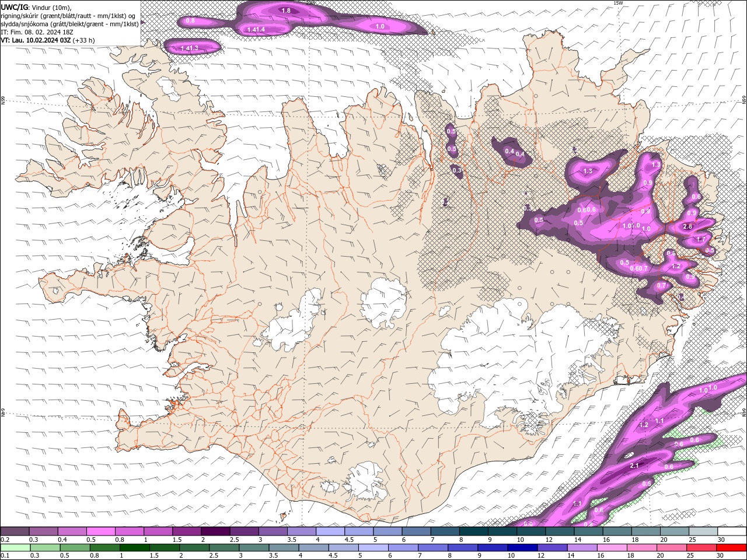Click the '1.41.3' value in the small northwest blob

click(189, 48)
